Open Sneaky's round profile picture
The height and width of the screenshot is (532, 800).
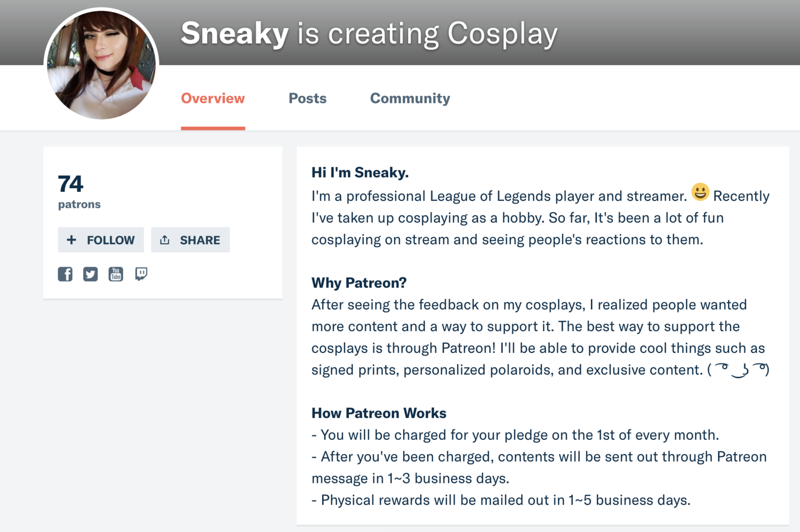point(101,65)
